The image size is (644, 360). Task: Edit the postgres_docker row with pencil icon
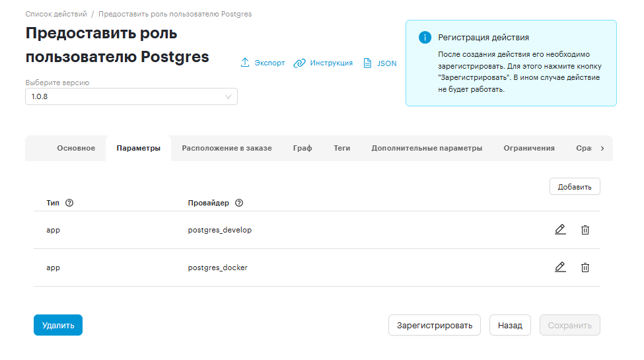pyautogui.click(x=560, y=267)
